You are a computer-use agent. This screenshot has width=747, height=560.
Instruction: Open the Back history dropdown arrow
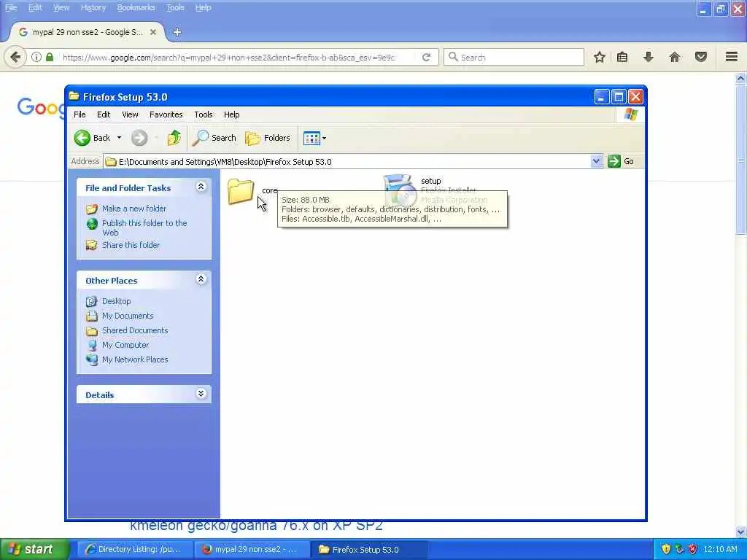pos(119,138)
